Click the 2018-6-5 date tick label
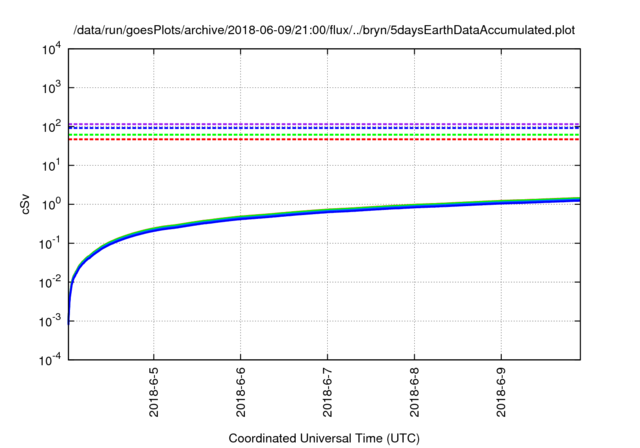Viewport: 640px width, 448px height. (x=154, y=392)
